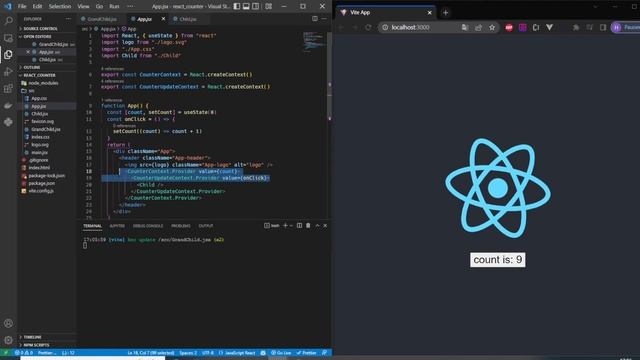
Task: Click UTF-8 encoding in status bar
Action: pyautogui.click(x=208, y=353)
